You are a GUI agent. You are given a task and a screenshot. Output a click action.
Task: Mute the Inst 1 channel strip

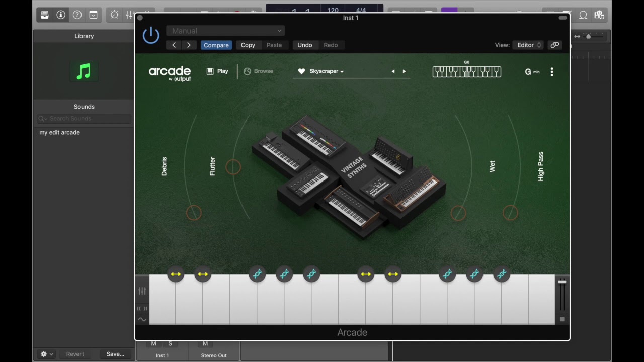click(x=154, y=344)
